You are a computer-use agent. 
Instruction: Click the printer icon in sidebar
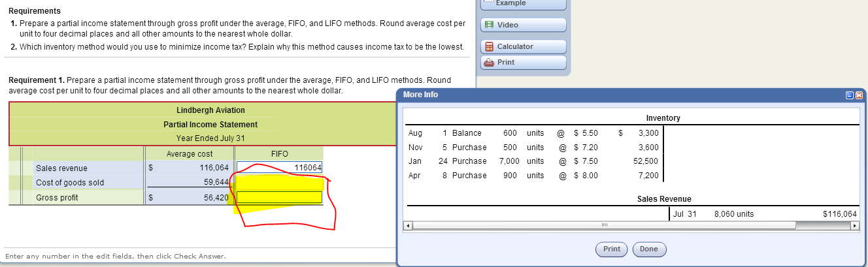pos(490,62)
